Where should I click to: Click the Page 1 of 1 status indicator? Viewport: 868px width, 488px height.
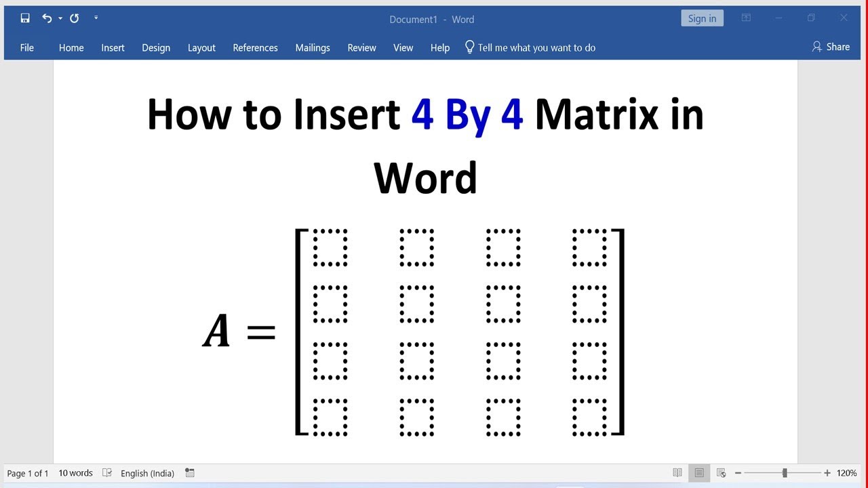[x=28, y=473]
